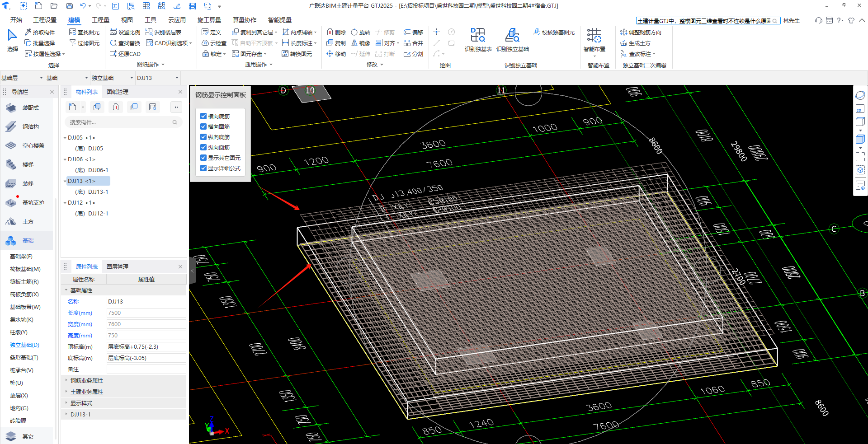Click 镜像 mirror tool
868x444 pixels.
(x=360, y=43)
